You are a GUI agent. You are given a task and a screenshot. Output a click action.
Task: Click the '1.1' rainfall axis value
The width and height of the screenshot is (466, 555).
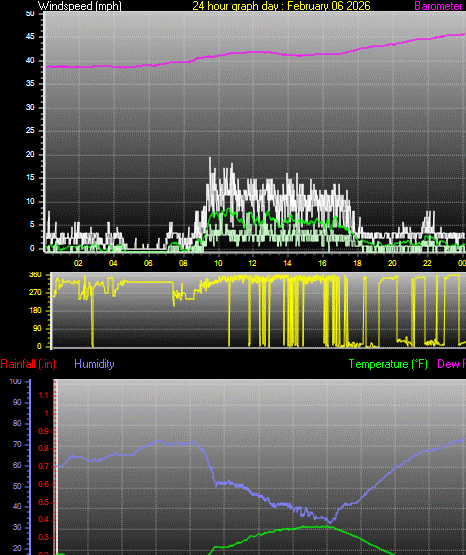(43, 395)
